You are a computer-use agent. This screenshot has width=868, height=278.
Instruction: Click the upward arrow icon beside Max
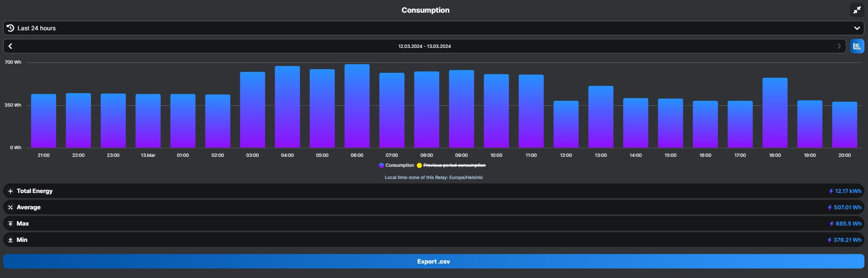(10, 224)
